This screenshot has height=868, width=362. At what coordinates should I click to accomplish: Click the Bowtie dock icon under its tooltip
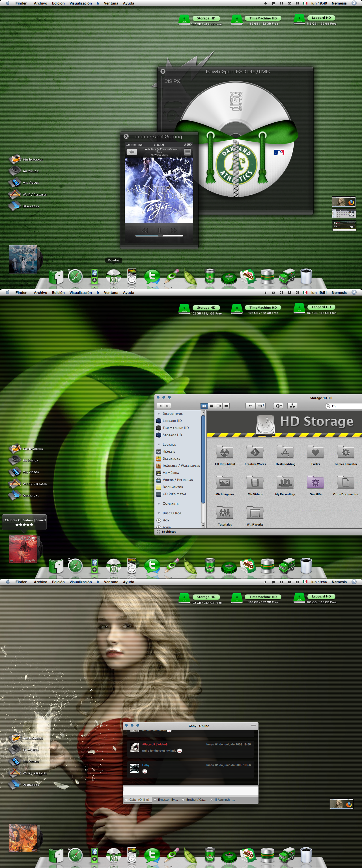(x=114, y=276)
